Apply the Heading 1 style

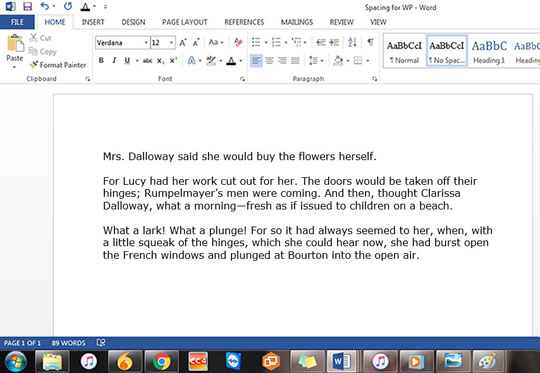coord(489,52)
